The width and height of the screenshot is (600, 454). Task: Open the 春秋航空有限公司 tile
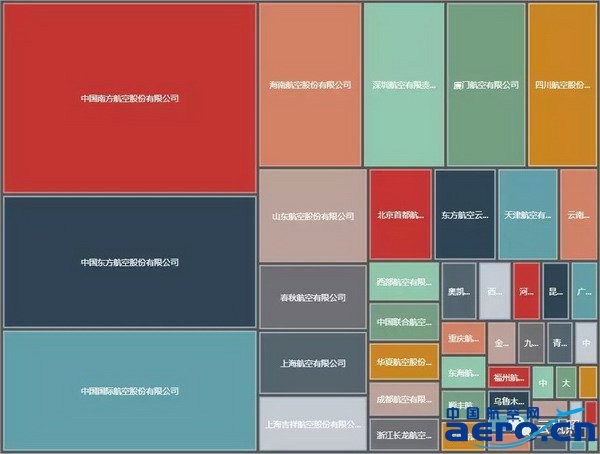pyautogui.click(x=313, y=297)
